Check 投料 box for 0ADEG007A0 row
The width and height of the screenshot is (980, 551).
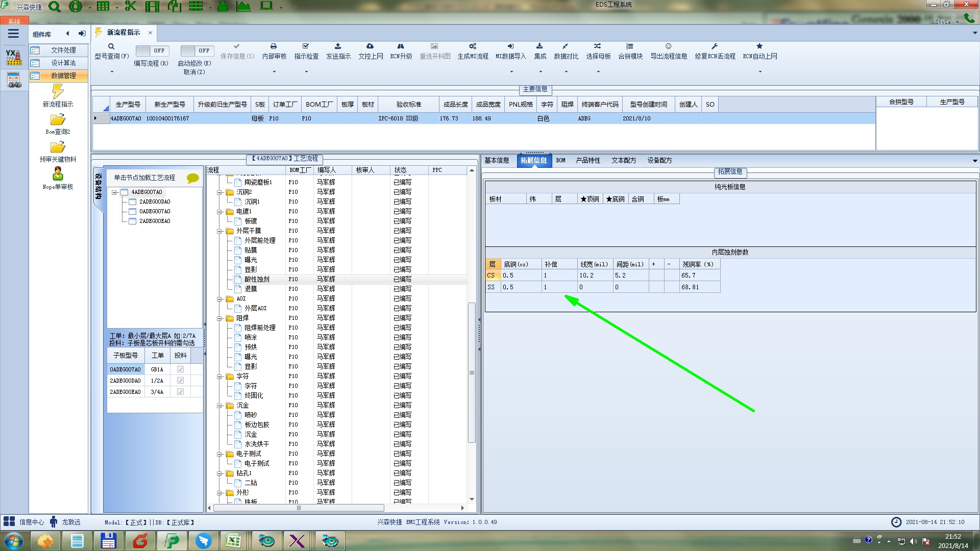pos(180,369)
